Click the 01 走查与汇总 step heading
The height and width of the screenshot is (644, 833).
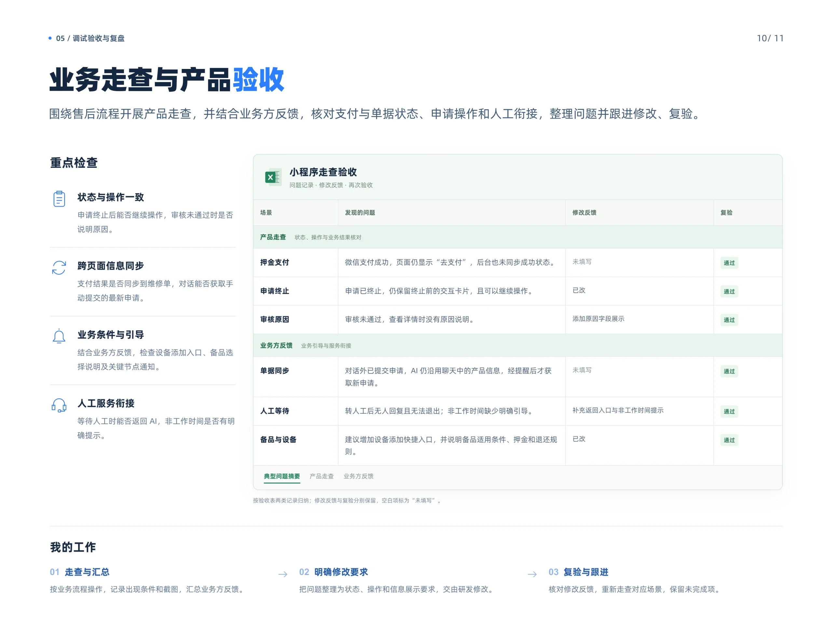80,572
